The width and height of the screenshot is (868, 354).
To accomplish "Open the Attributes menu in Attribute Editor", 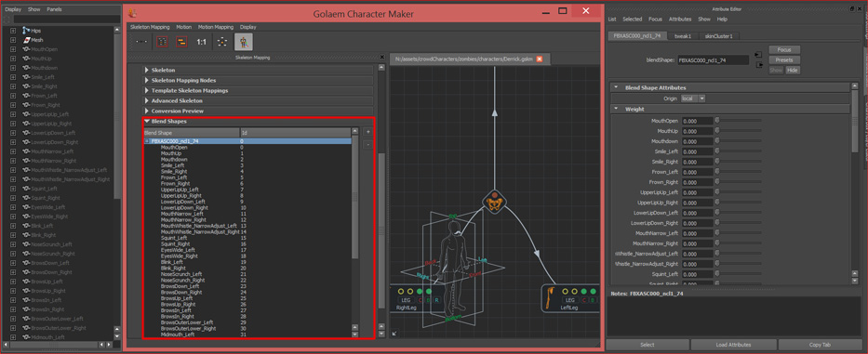I will (680, 19).
